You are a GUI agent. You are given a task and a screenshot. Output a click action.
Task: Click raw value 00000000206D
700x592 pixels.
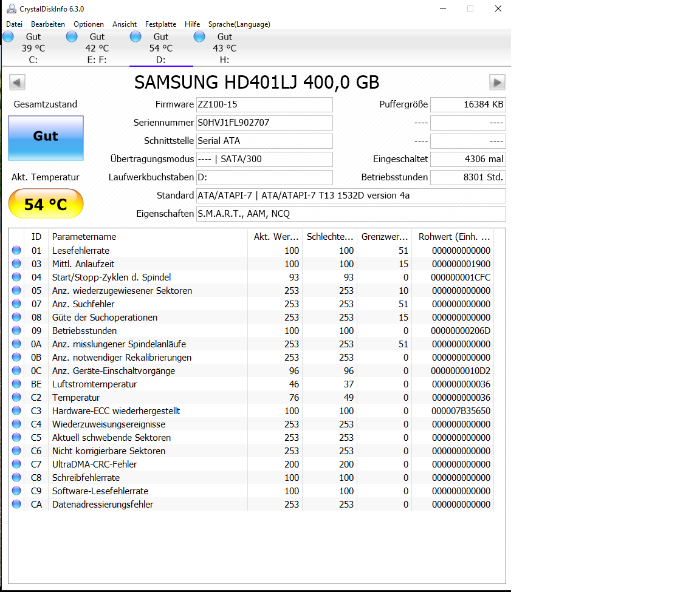pyautogui.click(x=461, y=331)
